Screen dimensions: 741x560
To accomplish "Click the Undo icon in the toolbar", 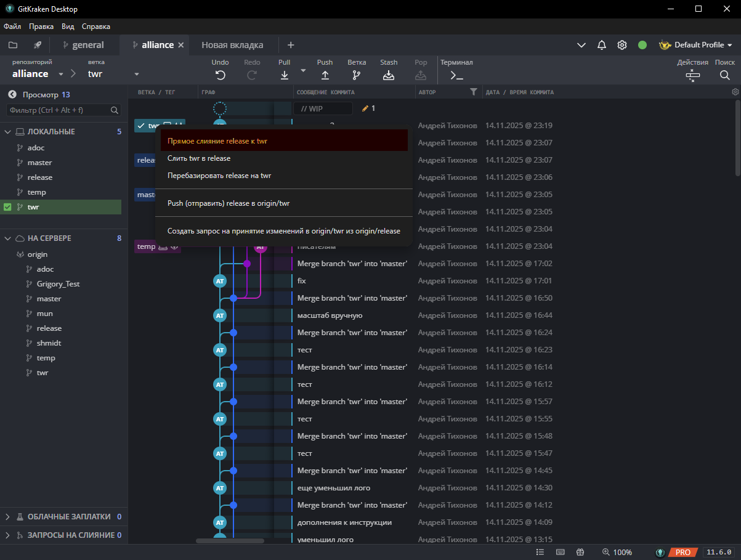I will [x=220, y=74].
